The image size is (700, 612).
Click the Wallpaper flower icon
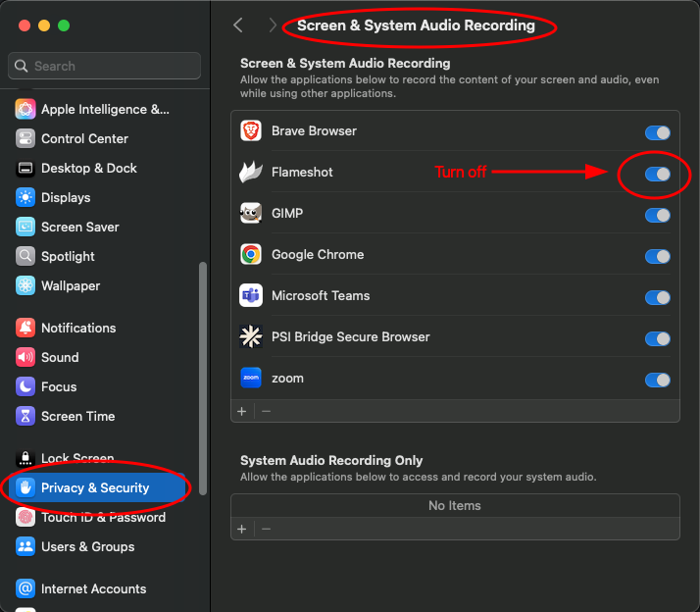point(25,286)
